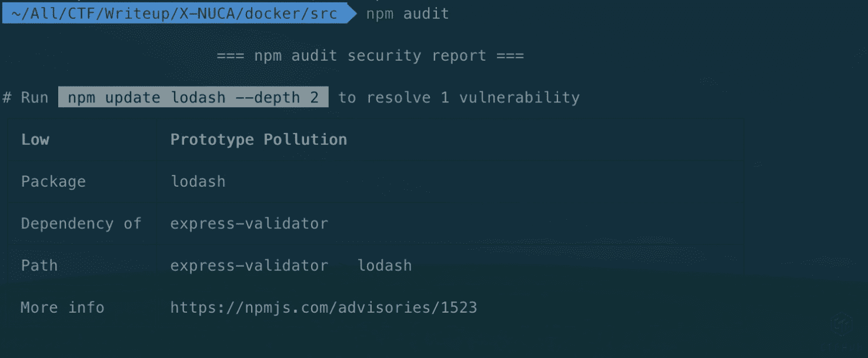Image resolution: width=868 pixels, height=358 pixels.
Task: Click the 'Prototype Pollution' title
Action: tap(258, 140)
